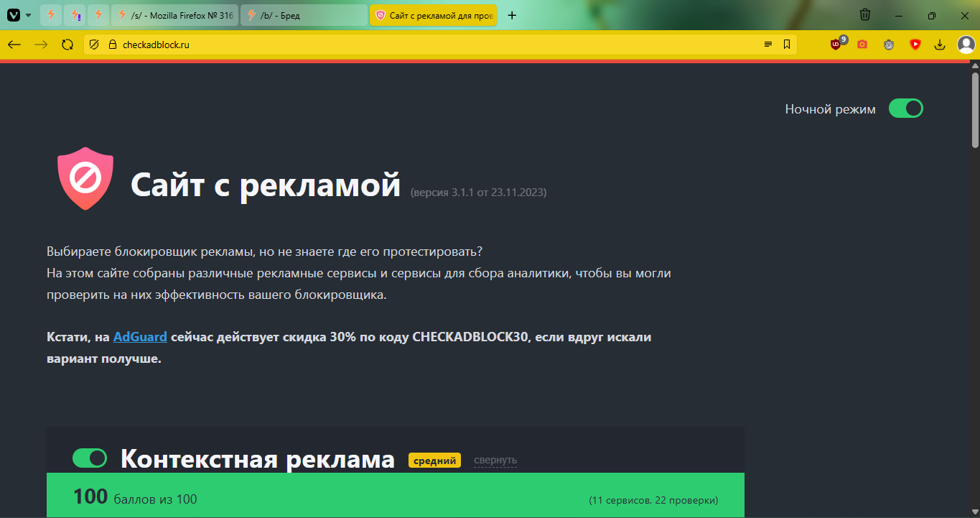
Task: Click the Выбираете блокировщик рекламы sentence
Action: (264, 251)
